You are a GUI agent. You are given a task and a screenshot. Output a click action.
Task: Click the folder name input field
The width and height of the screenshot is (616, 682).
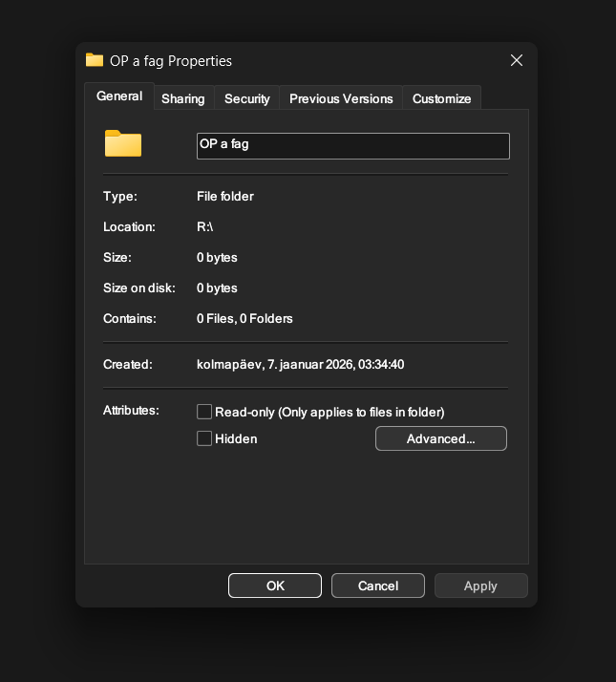tap(353, 146)
